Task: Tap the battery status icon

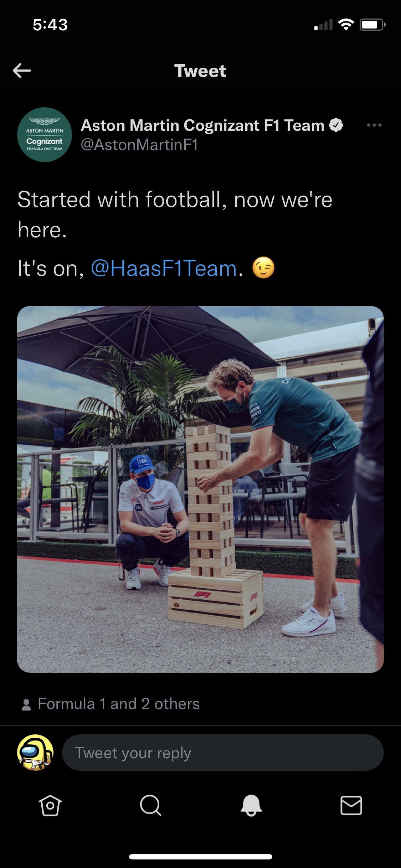Action: point(372,25)
